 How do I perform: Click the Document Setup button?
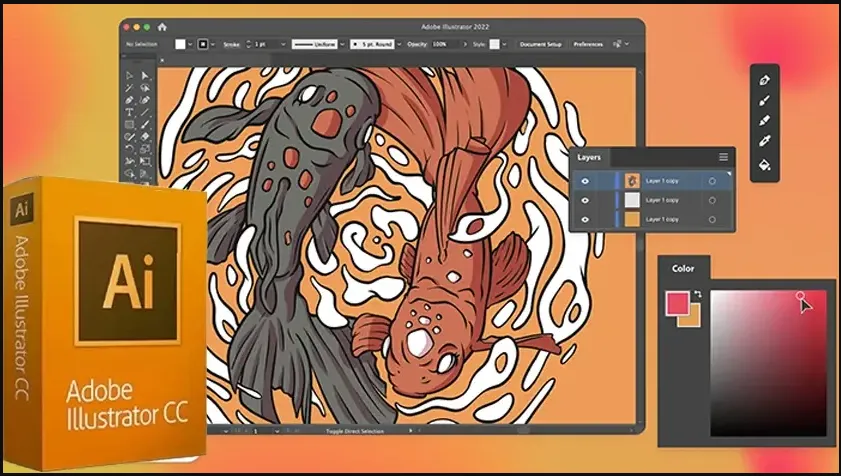point(541,45)
